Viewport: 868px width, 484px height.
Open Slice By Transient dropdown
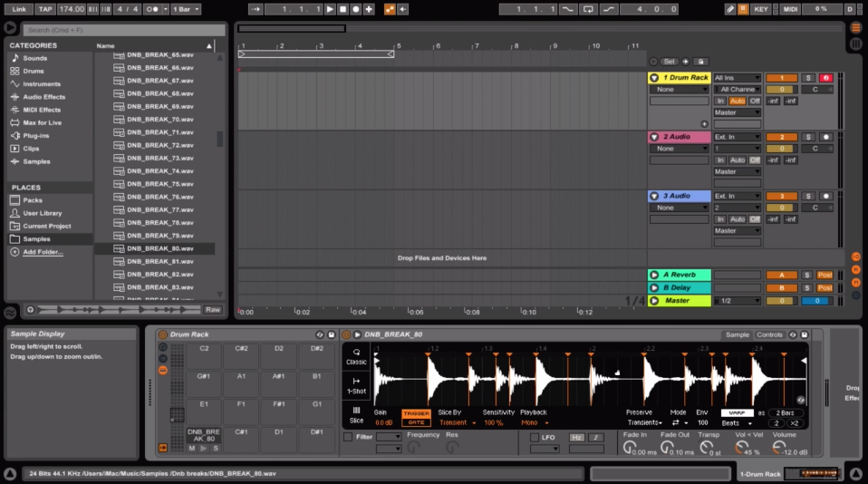coord(458,423)
